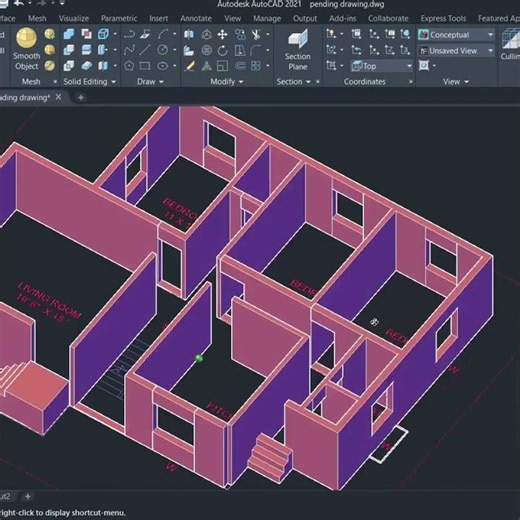Switch to the Manage ribbon tab

tap(267, 18)
